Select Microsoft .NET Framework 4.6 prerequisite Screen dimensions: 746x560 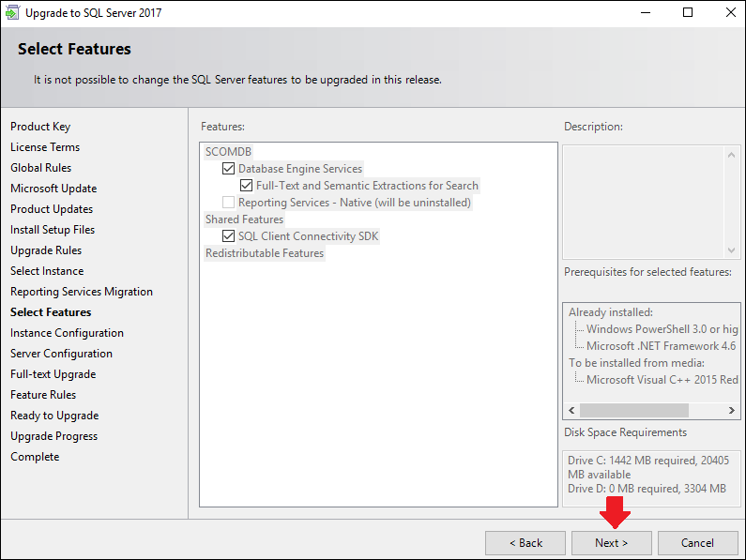coord(662,346)
